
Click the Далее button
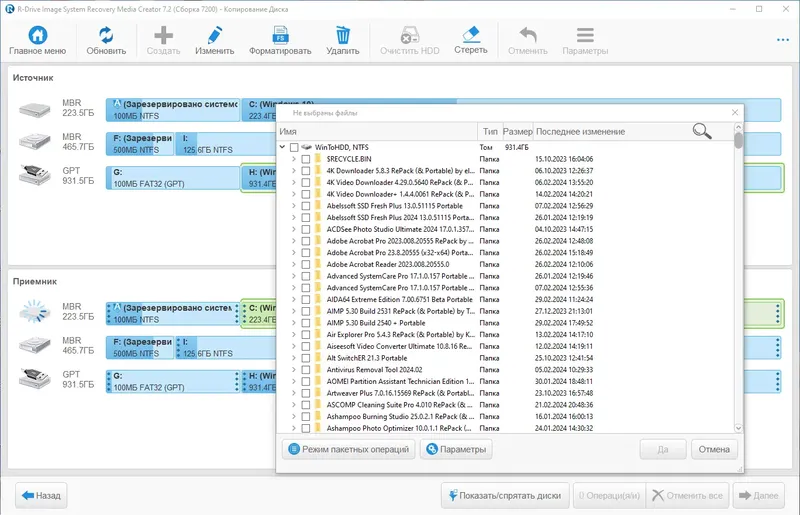coord(759,495)
